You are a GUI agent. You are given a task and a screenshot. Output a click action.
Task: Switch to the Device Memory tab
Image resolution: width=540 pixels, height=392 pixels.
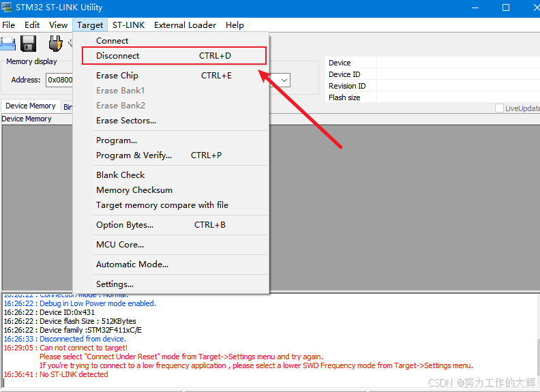click(x=31, y=106)
